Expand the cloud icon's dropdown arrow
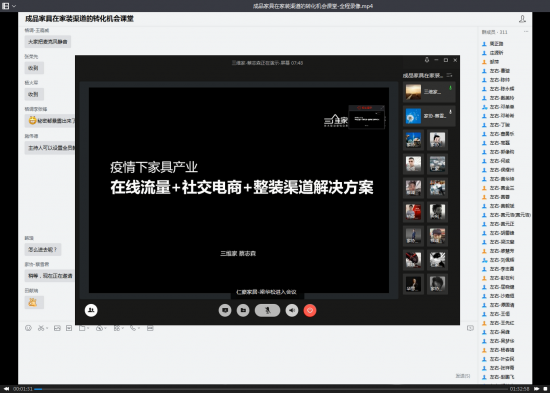Image resolution: width=550 pixels, height=393 pixels. click(106, 328)
